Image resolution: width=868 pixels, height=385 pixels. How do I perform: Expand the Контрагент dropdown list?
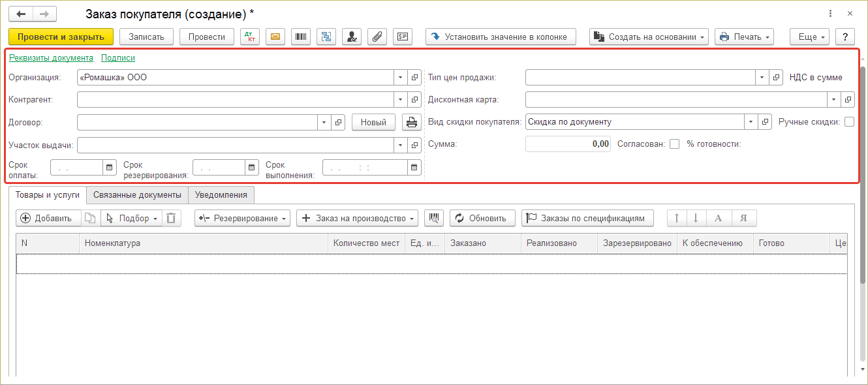(399, 100)
